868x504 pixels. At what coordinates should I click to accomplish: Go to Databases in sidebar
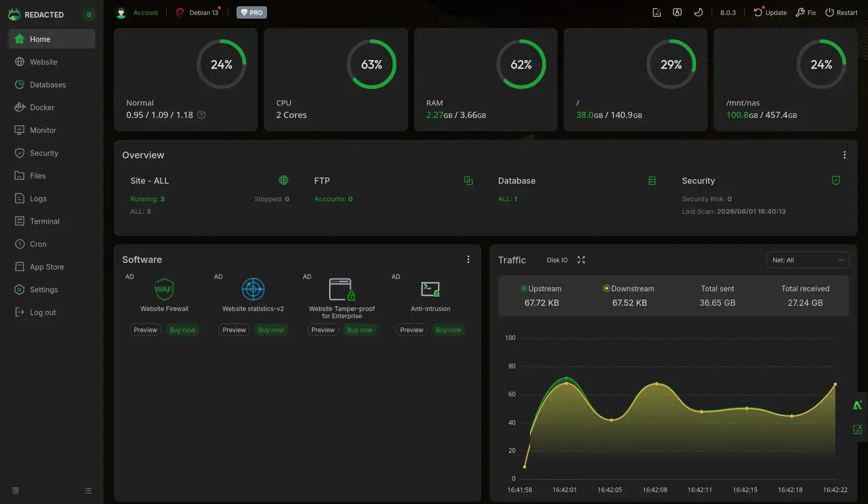[x=51, y=84]
